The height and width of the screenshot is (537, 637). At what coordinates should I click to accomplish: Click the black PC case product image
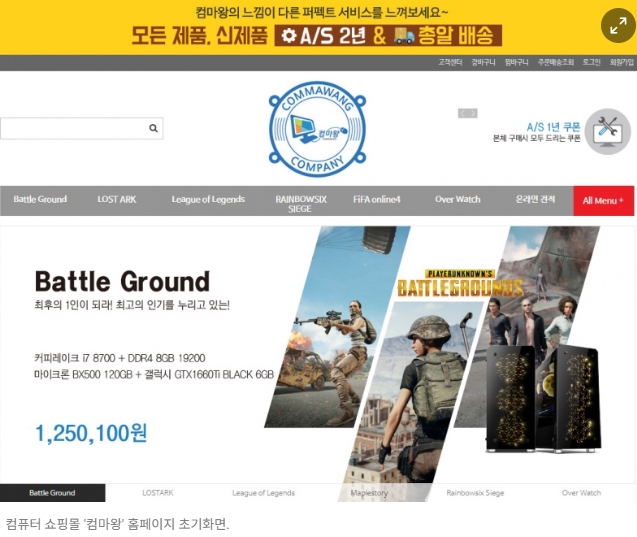tap(543, 398)
